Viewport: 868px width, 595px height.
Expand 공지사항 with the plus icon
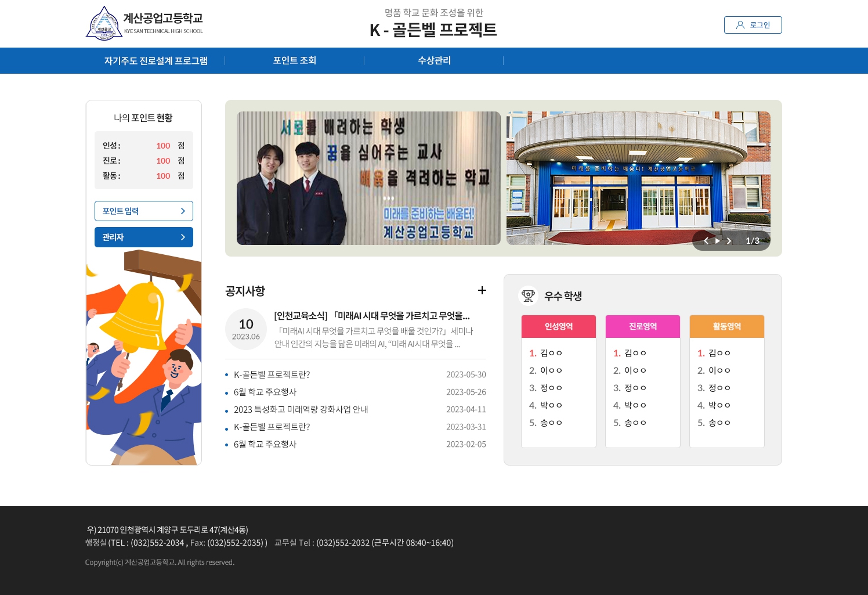tap(482, 290)
